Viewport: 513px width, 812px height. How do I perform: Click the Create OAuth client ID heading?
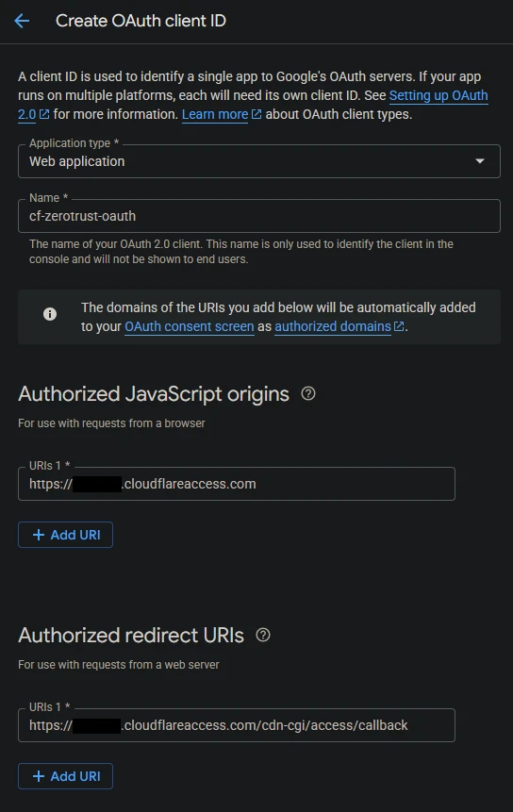[x=141, y=21]
